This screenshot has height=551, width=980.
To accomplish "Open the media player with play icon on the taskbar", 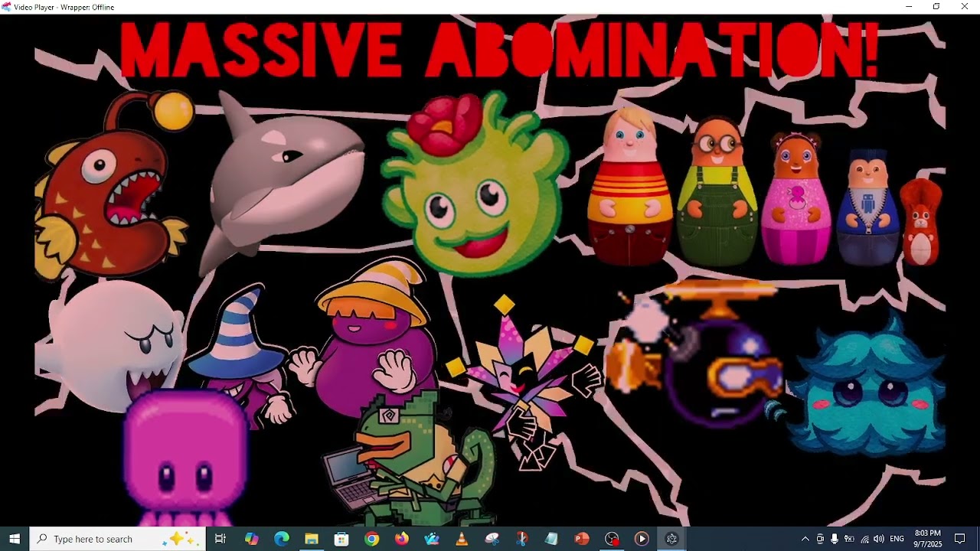I will point(642,539).
